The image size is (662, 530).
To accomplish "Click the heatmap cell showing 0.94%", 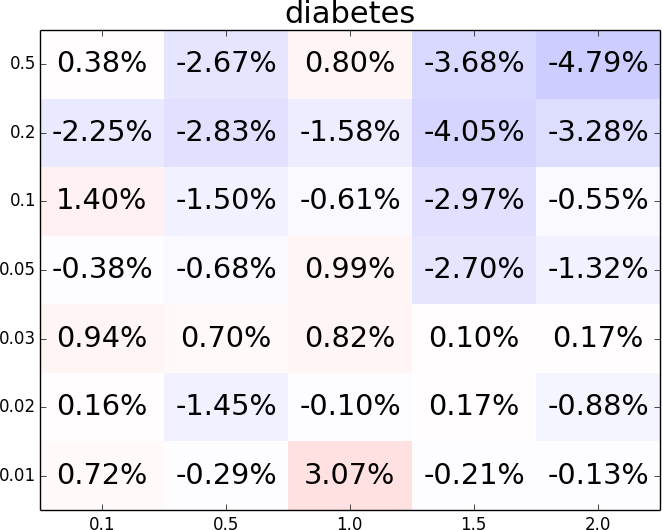I will pos(102,338).
